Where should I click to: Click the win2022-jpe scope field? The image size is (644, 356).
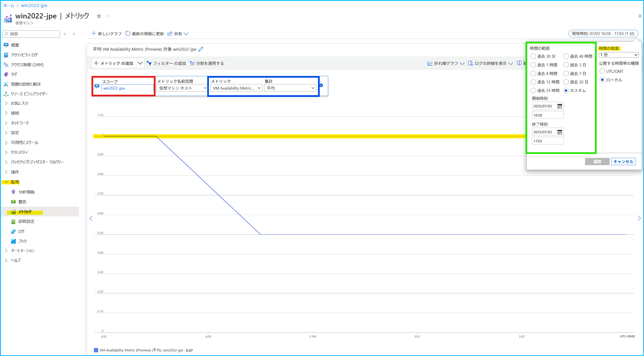127,88
